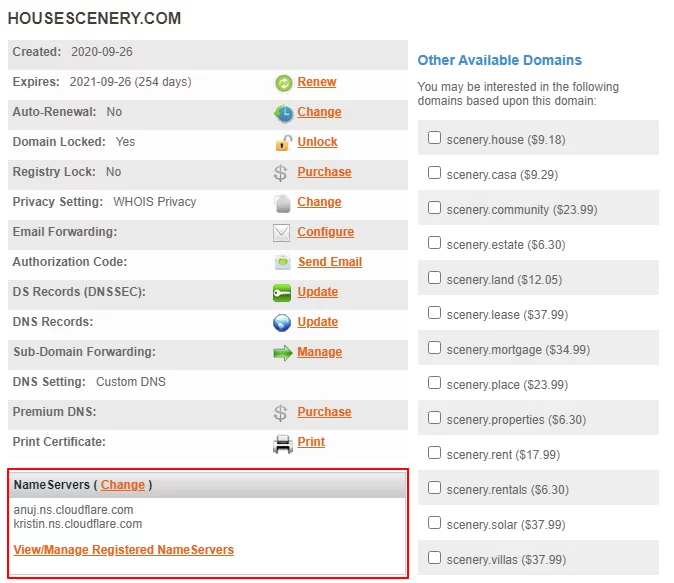
Task: Click the Registry Lock Purchase link
Action: pyautogui.click(x=324, y=172)
